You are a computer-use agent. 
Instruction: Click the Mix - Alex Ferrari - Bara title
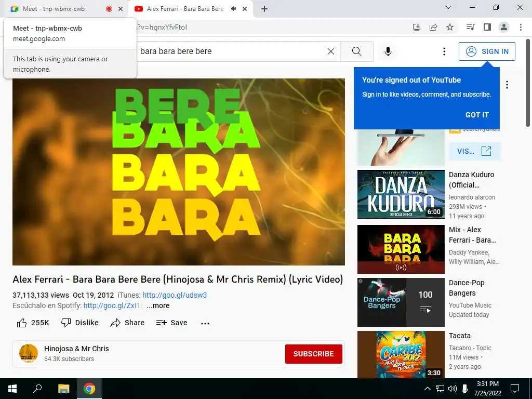472,235
